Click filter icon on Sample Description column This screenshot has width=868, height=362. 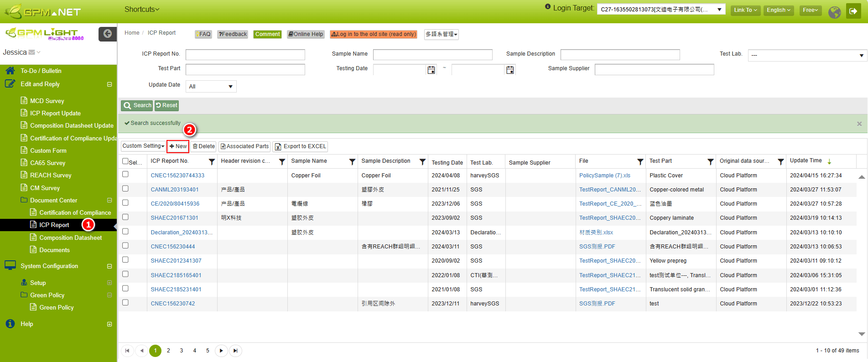[x=422, y=162]
